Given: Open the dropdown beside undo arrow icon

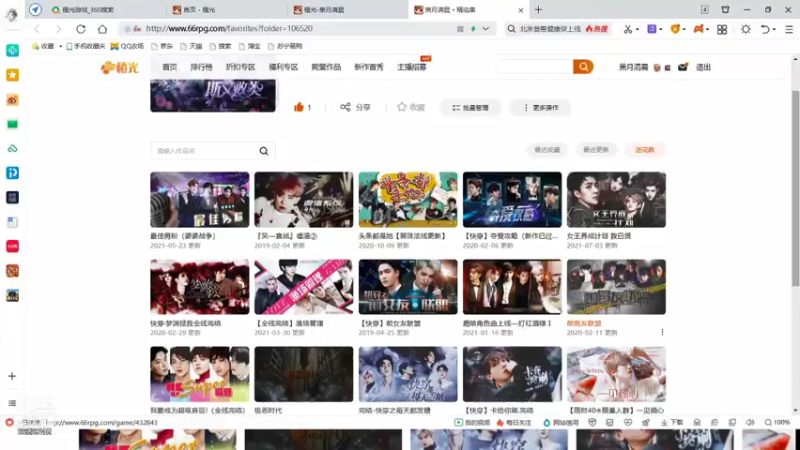Looking at the screenshot, I should [x=774, y=30].
